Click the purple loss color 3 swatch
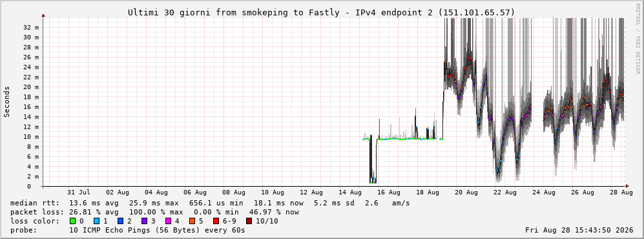The width and height of the screenshot is (644, 239). [145, 221]
